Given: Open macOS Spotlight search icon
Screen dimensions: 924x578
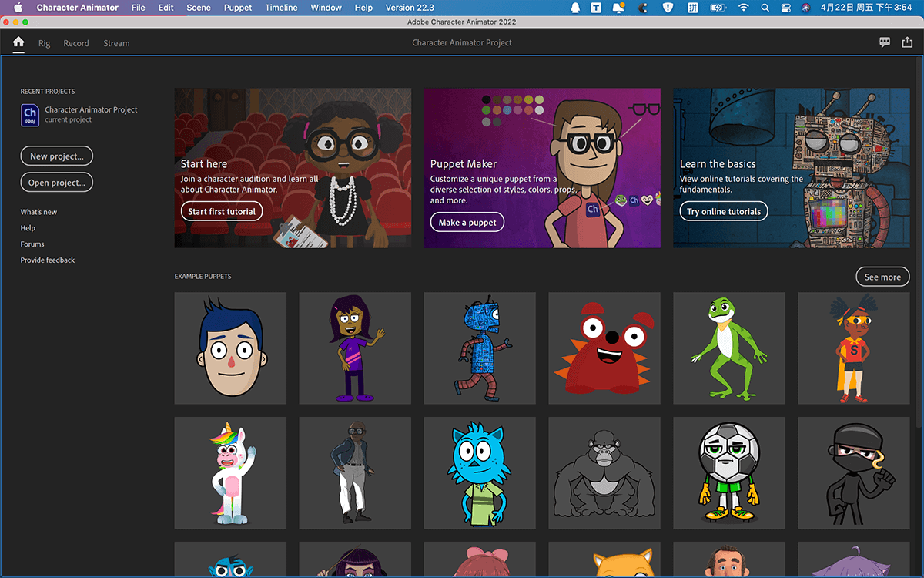Looking at the screenshot, I should pyautogui.click(x=765, y=8).
